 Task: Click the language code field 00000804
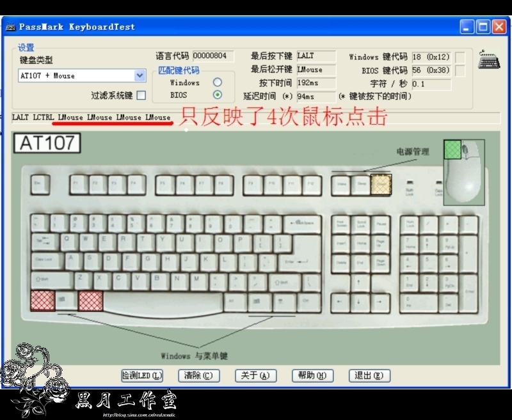(x=213, y=56)
